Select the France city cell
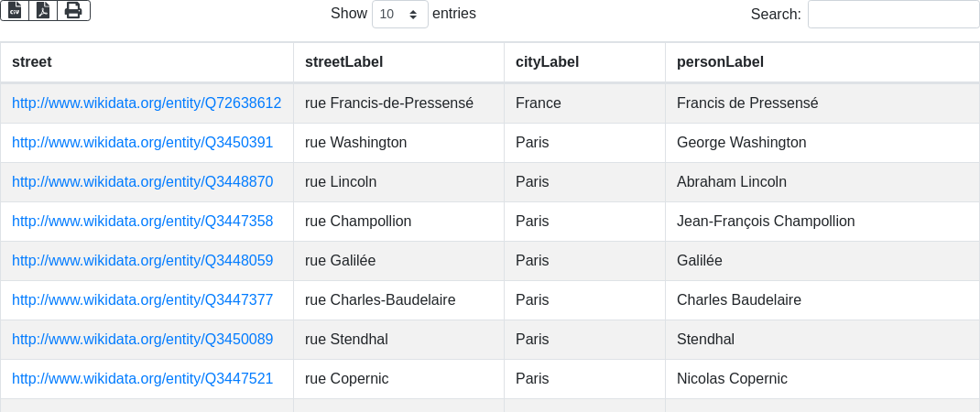980x412 pixels. point(538,103)
